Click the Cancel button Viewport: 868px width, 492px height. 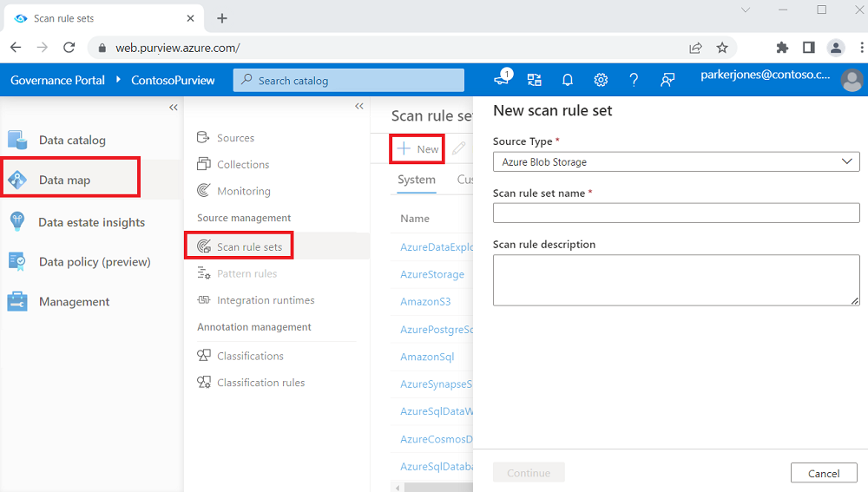click(x=824, y=473)
